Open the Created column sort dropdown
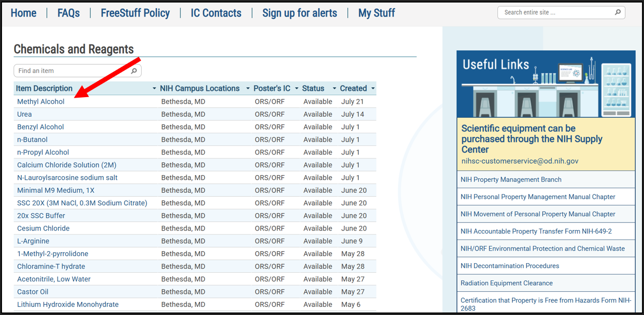 (373, 89)
